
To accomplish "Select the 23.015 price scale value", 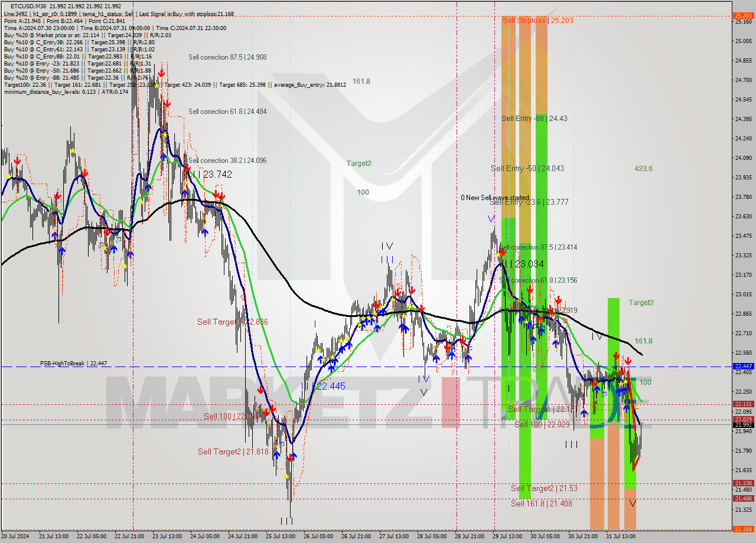I will 742,294.
